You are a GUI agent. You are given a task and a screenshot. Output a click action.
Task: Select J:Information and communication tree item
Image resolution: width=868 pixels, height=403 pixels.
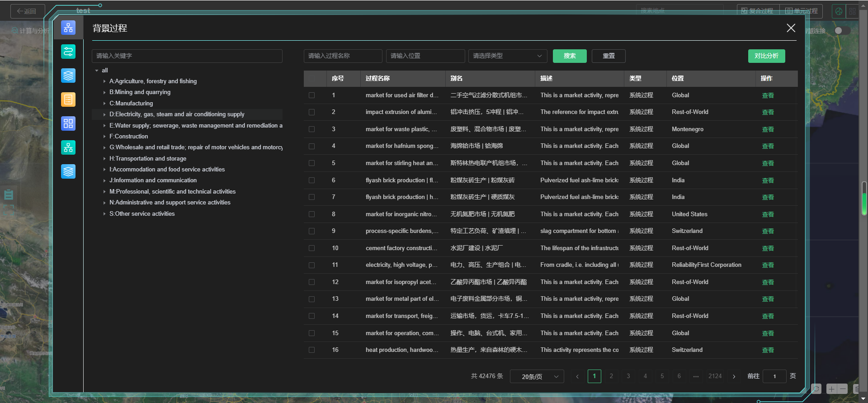153,180
